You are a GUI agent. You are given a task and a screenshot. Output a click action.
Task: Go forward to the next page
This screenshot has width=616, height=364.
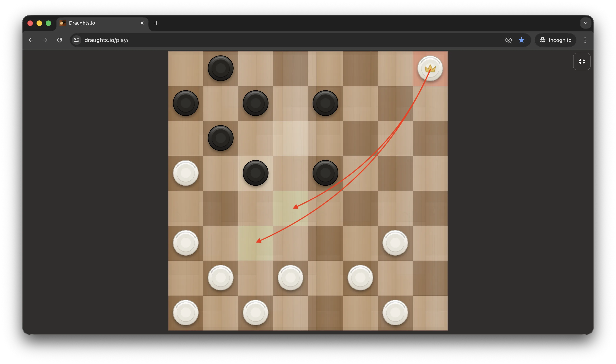(x=45, y=40)
